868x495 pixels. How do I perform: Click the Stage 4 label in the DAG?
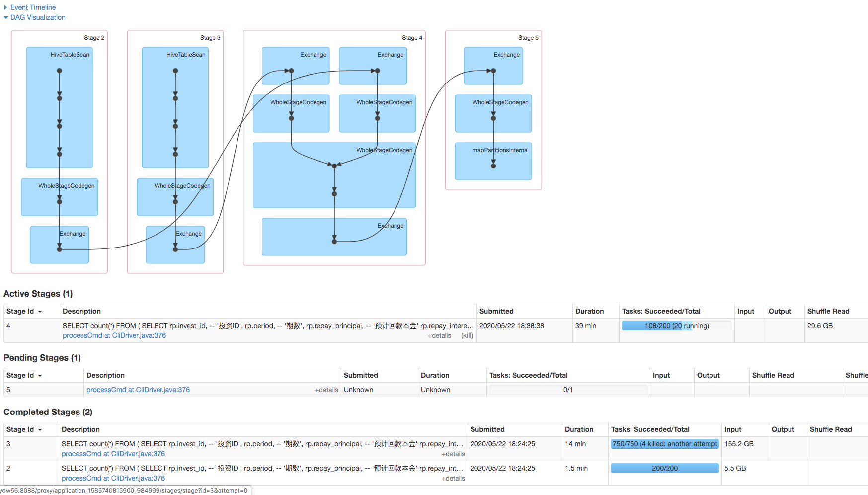(412, 37)
